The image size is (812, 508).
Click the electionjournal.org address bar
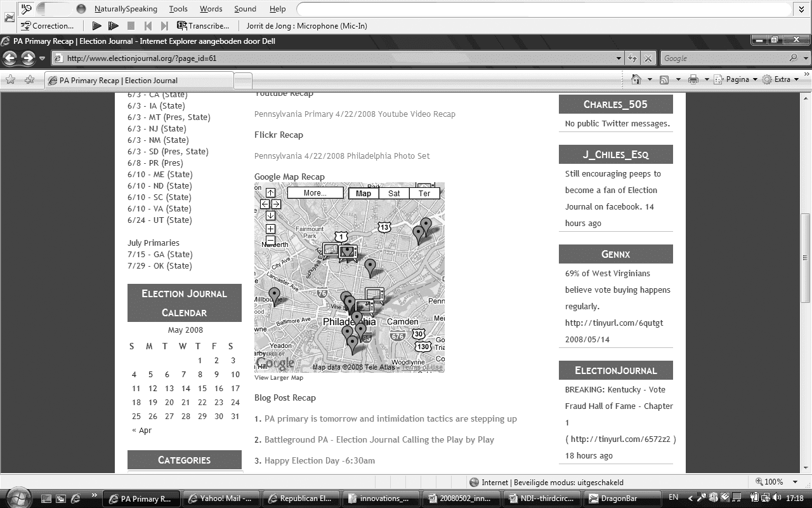click(x=334, y=58)
